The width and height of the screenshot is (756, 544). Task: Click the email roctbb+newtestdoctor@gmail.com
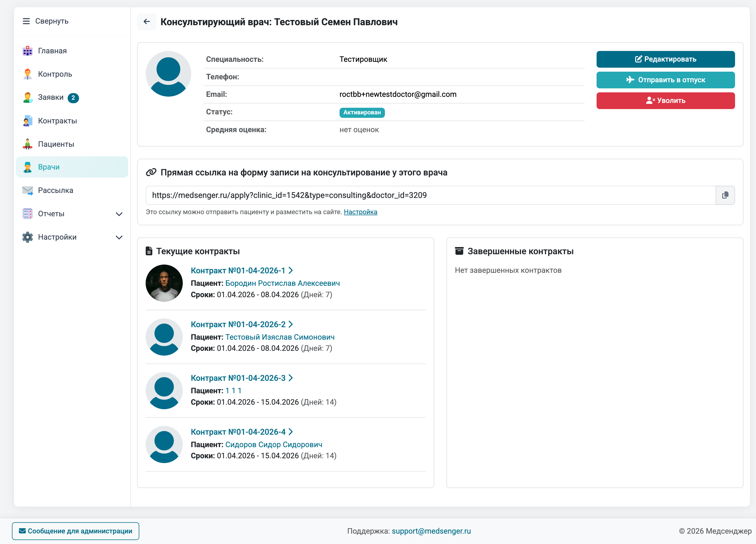coord(398,94)
